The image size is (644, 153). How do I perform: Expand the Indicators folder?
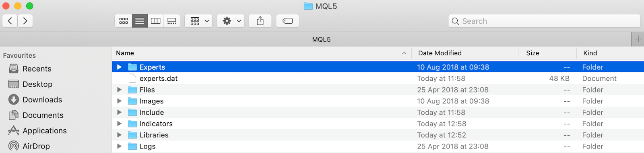[x=119, y=124]
